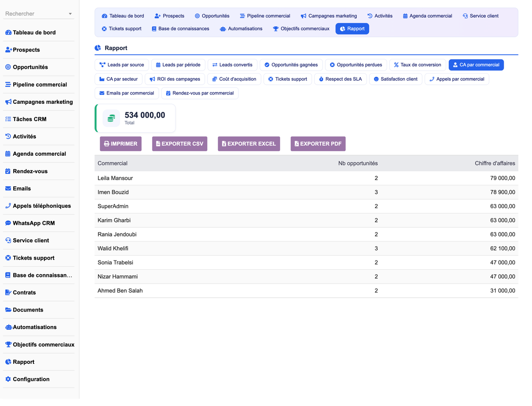Screen dimensions: 532x406
Task: Click the 534 000,00 total value
Action: tap(145, 115)
